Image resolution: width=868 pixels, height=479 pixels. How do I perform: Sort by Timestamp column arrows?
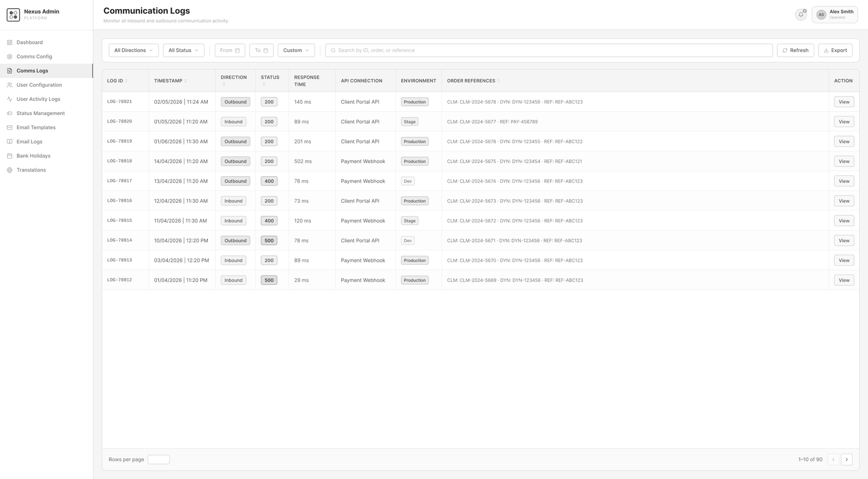point(186,81)
